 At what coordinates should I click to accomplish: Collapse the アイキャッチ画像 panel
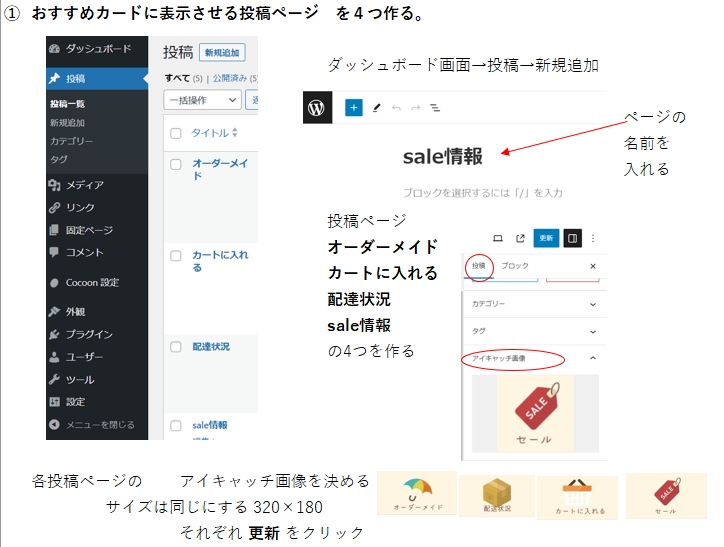click(x=592, y=357)
